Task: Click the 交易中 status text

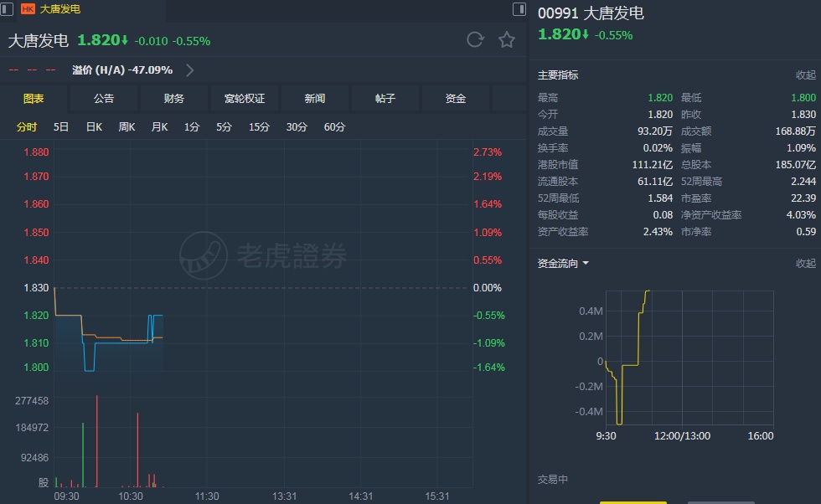Action: 552,480
